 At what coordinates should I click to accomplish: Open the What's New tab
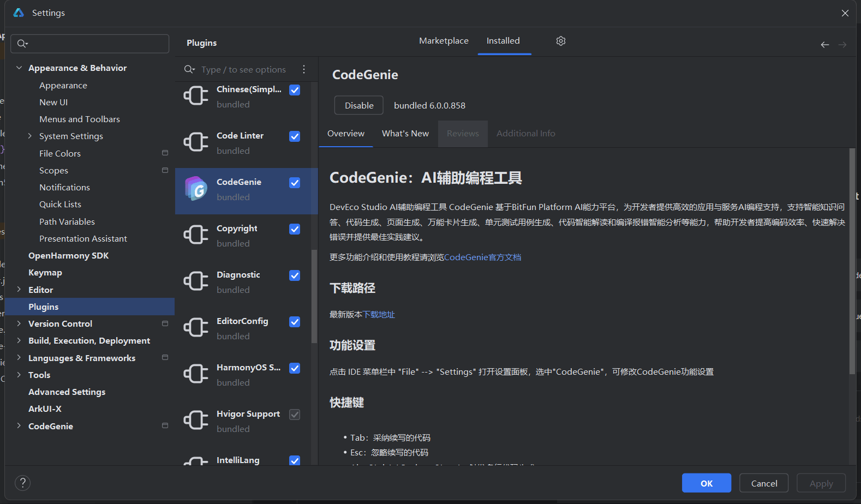405,134
